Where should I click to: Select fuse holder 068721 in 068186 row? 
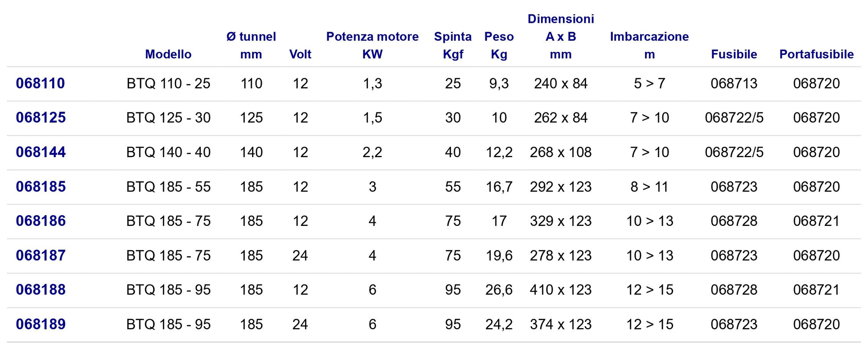click(x=816, y=221)
